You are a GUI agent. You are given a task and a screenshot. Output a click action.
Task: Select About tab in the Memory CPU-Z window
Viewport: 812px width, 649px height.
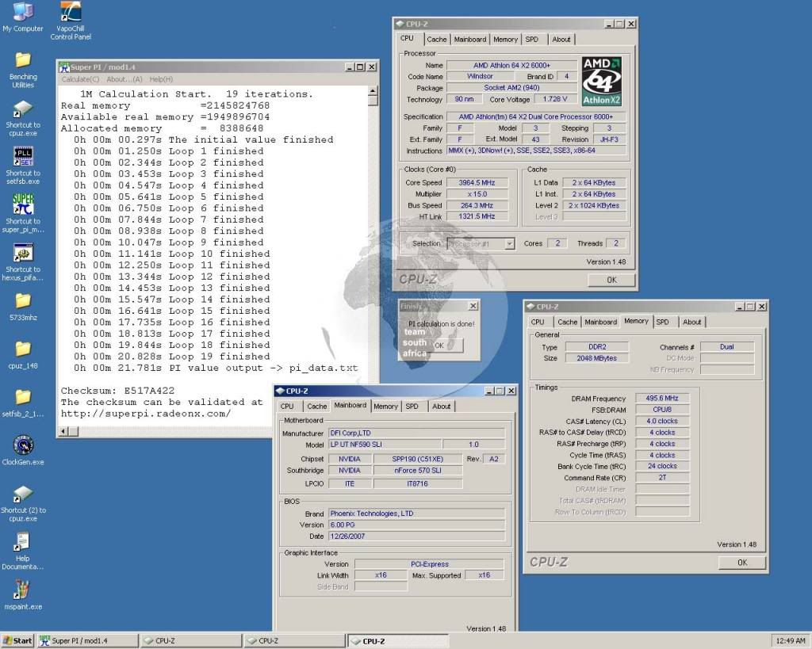click(692, 322)
